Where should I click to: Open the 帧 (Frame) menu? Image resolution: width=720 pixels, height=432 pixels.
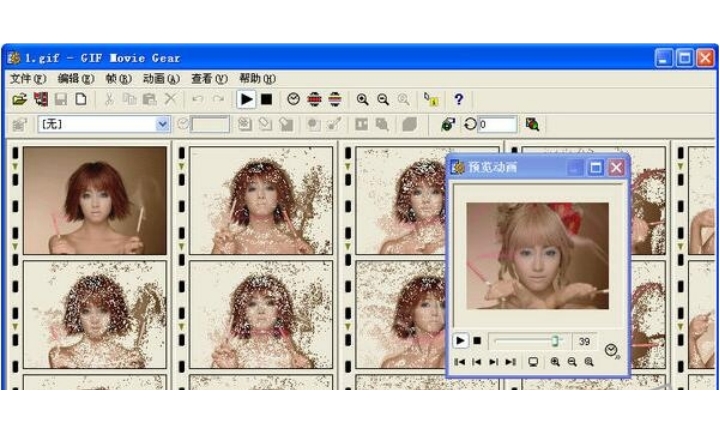118,79
